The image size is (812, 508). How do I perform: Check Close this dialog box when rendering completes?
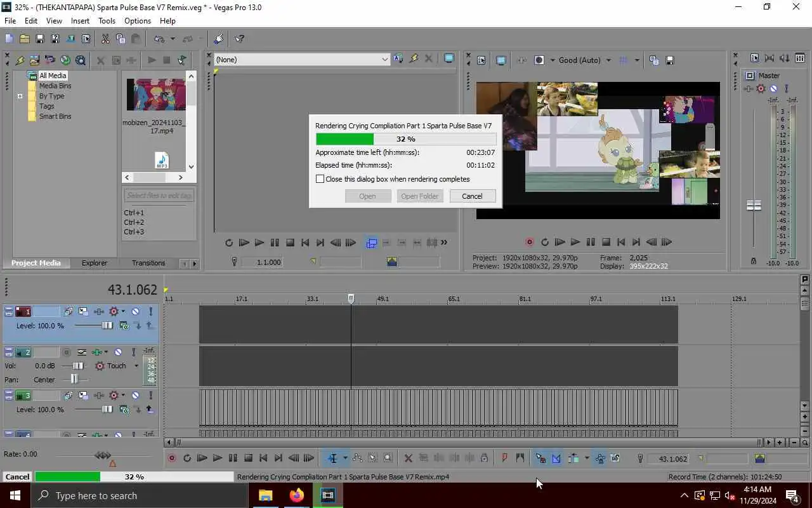click(x=320, y=179)
